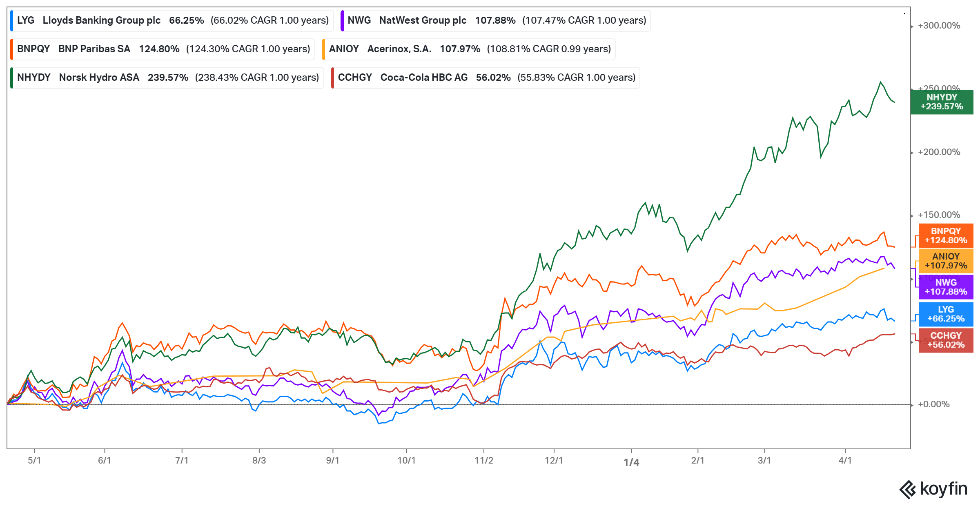980x506 pixels.
Task: Select the purple NWG +107.88% price tag
Action: coord(946,287)
